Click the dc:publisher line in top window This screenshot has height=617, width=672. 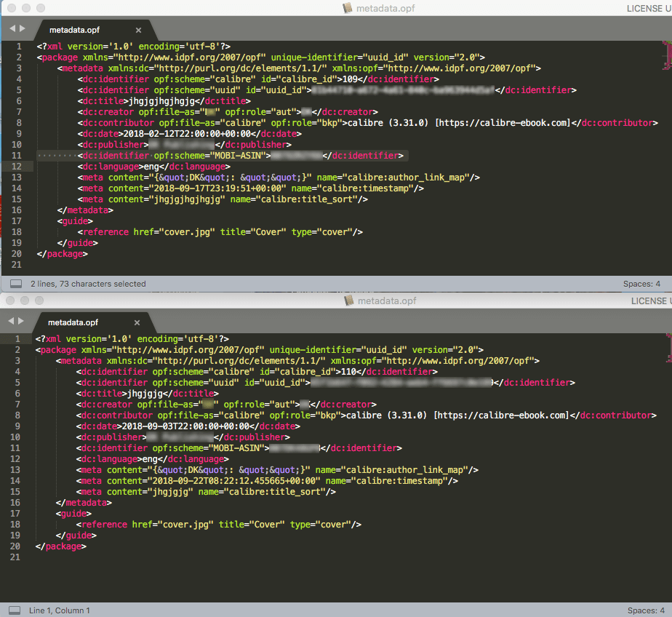[185, 145]
